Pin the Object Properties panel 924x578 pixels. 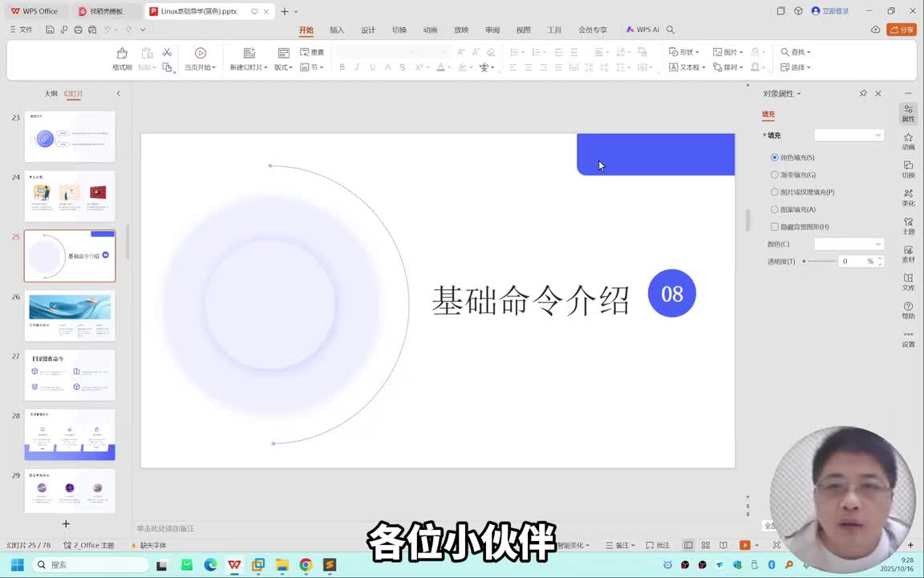coord(863,93)
